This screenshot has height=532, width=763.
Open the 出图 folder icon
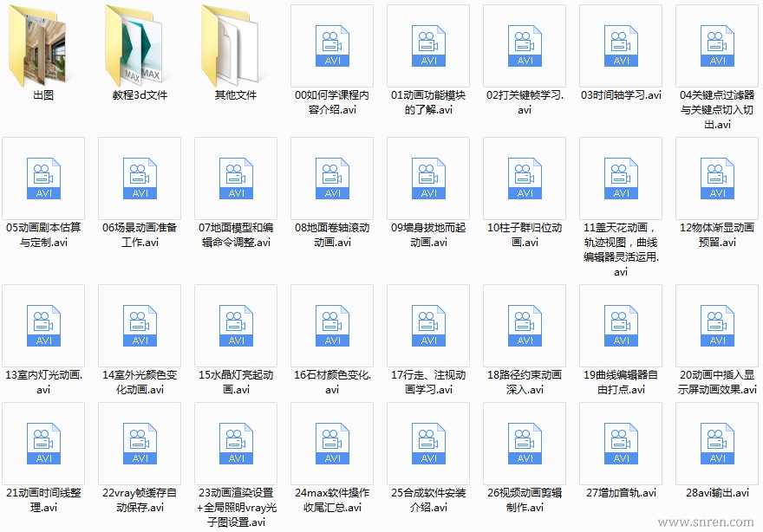[40, 46]
